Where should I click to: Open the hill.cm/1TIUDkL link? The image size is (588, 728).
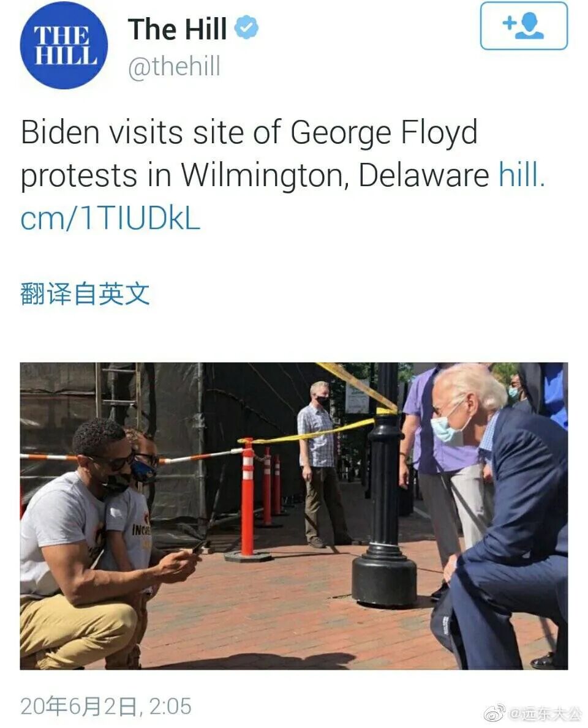282,197
